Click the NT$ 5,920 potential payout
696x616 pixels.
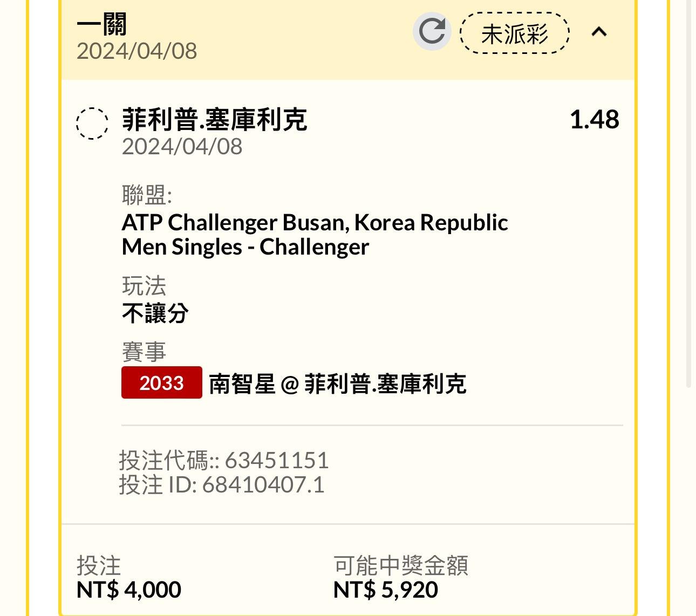click(x=386, y=590)
